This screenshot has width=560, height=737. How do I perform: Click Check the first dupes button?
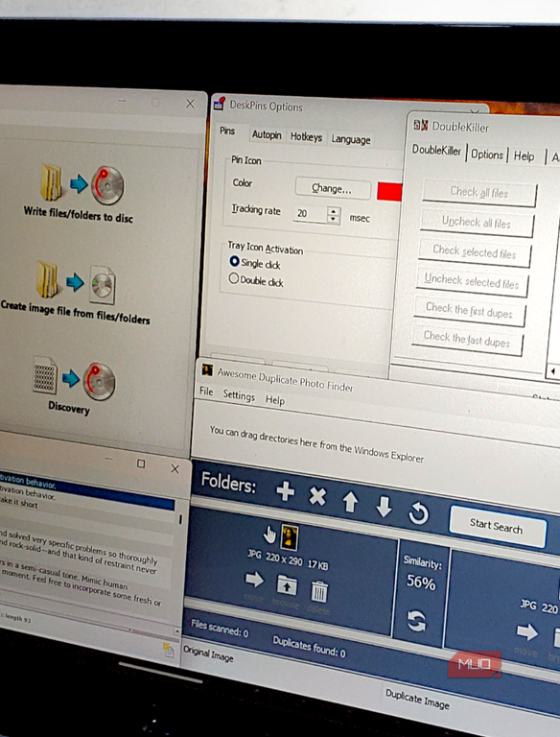(469, 311)
